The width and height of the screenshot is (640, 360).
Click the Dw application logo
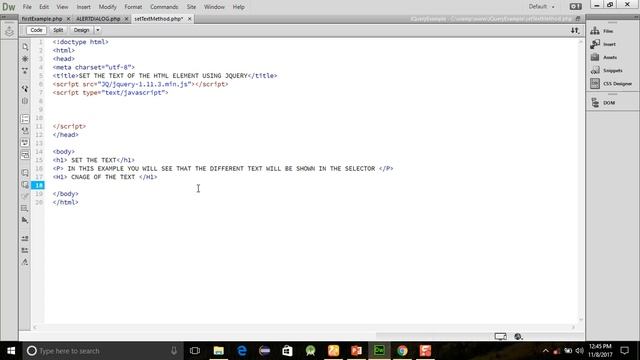click(x=9, y=7)
